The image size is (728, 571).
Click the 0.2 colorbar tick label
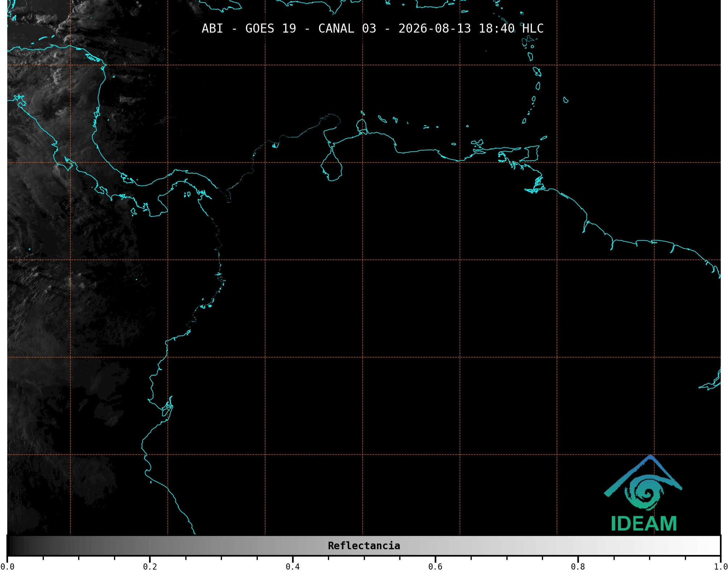pos(150,567)
